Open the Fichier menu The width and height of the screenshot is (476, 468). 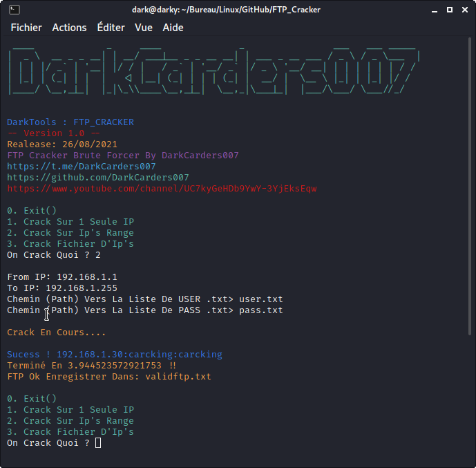point(26,28)
